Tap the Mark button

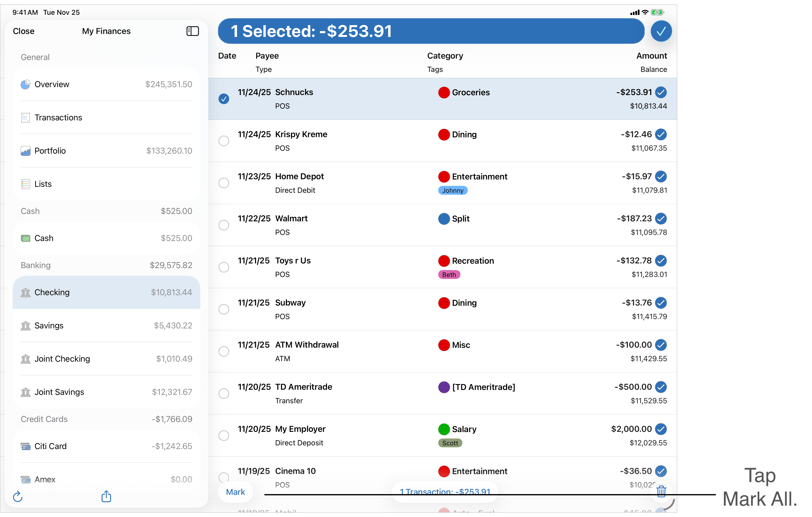[x=235, y=492]
